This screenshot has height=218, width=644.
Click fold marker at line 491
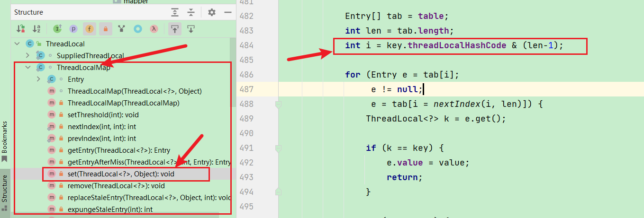tap(278, 148)
